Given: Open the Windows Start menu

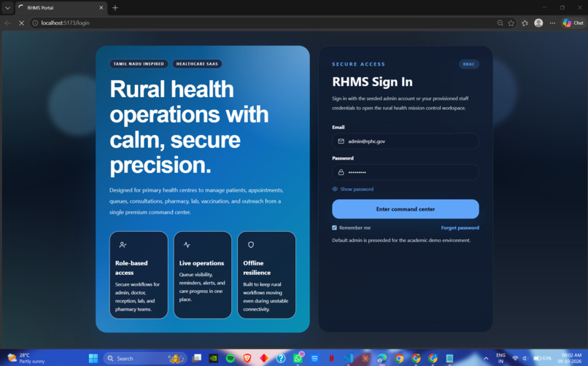Looking at the screenshot, I should click(x=93, y=359).
